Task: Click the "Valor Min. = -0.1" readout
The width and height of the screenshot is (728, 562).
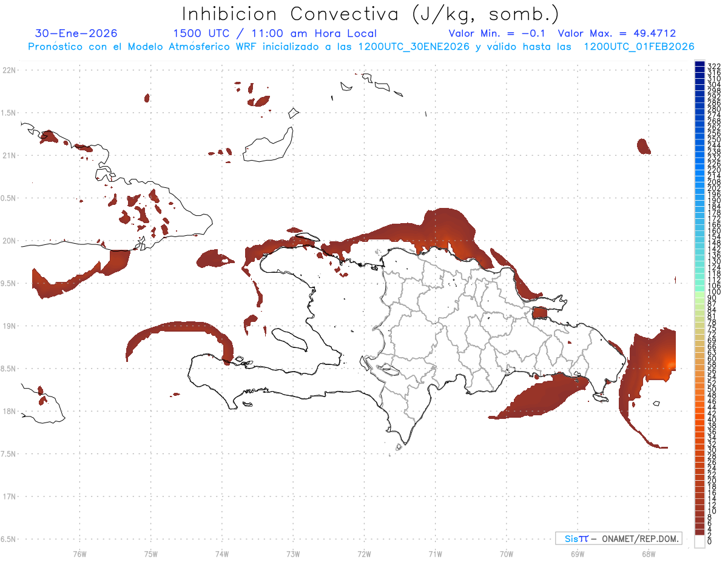Action: point(498,33)
